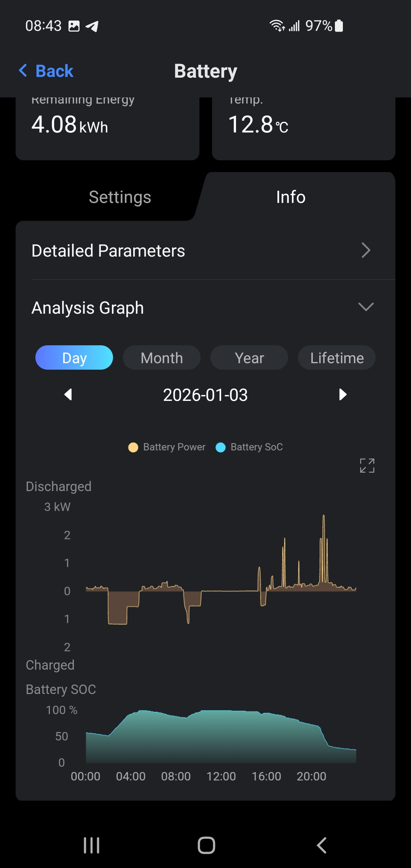Switch to the Info tab
The height and width of the screenshot is (868, 411).
[x=291, y=197]
